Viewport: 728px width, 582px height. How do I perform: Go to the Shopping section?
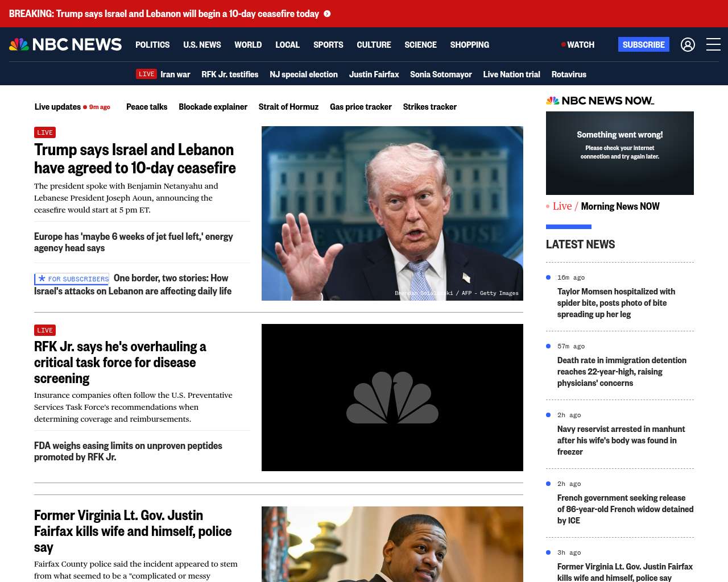469,44
